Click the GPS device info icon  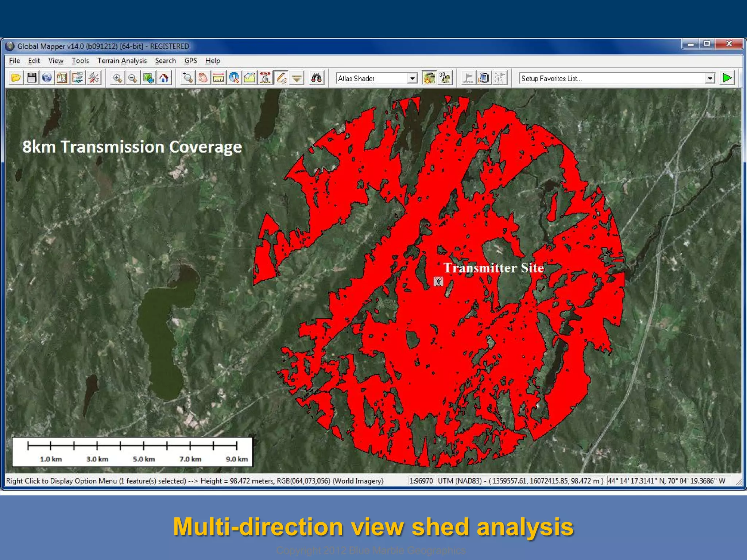click(x=484, y=78)
